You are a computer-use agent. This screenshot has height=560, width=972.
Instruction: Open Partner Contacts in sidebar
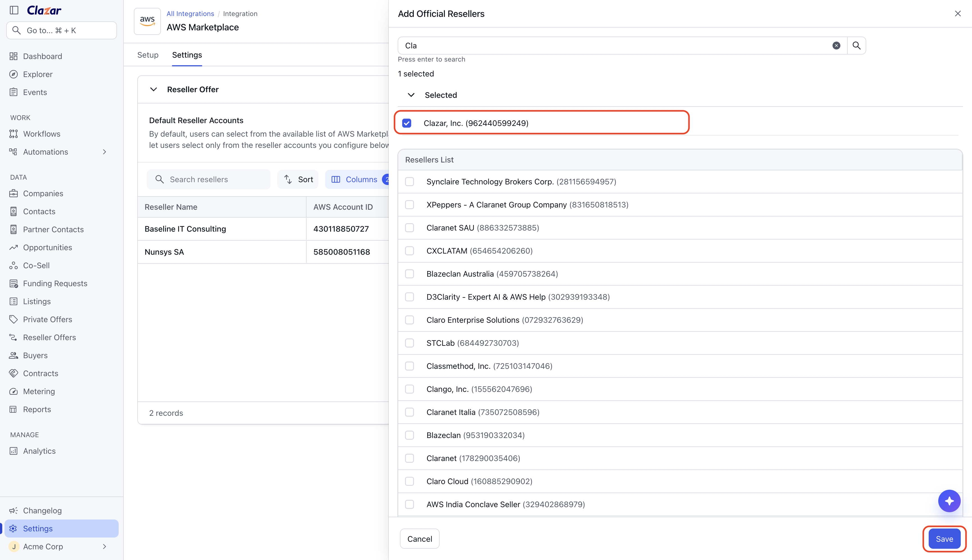[53, 230]
